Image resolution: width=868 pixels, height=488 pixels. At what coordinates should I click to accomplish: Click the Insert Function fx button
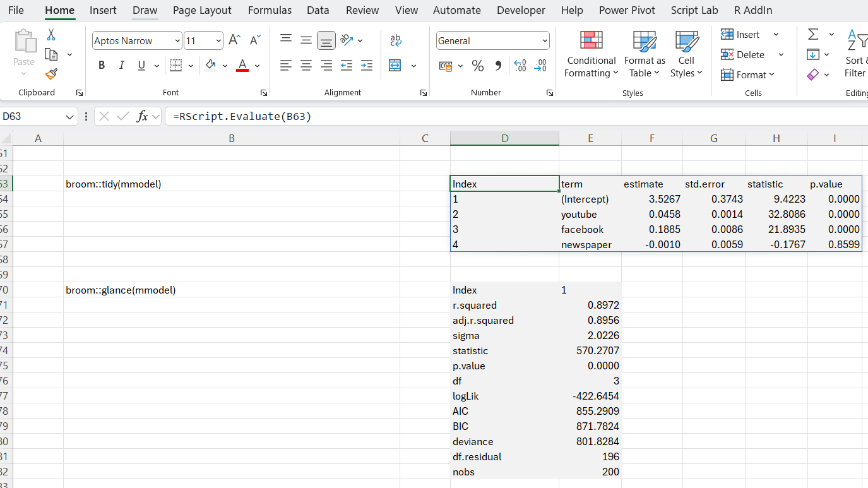tap(143, 117)
